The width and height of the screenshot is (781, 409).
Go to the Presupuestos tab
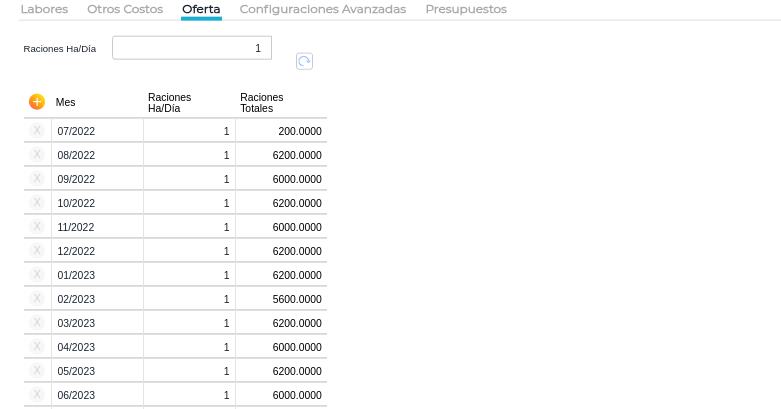(465, 9)
